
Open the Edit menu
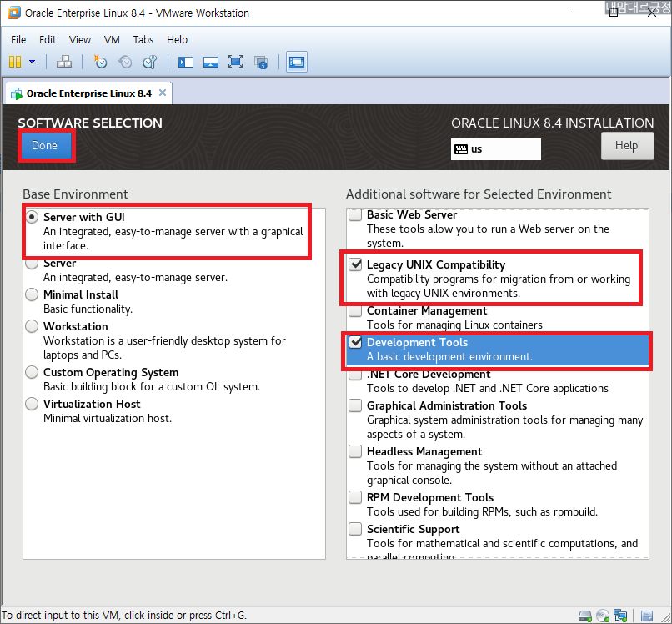tap(48, 40)
